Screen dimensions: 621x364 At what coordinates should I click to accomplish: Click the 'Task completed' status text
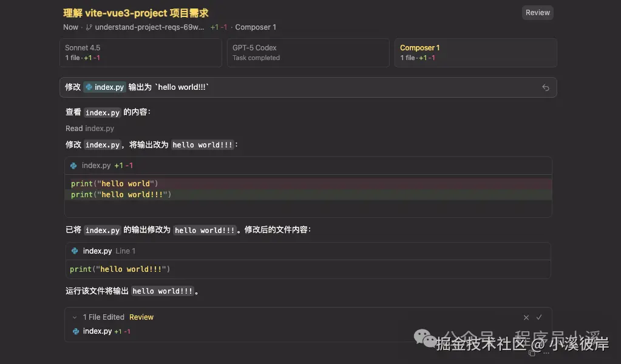pos(256,58)
